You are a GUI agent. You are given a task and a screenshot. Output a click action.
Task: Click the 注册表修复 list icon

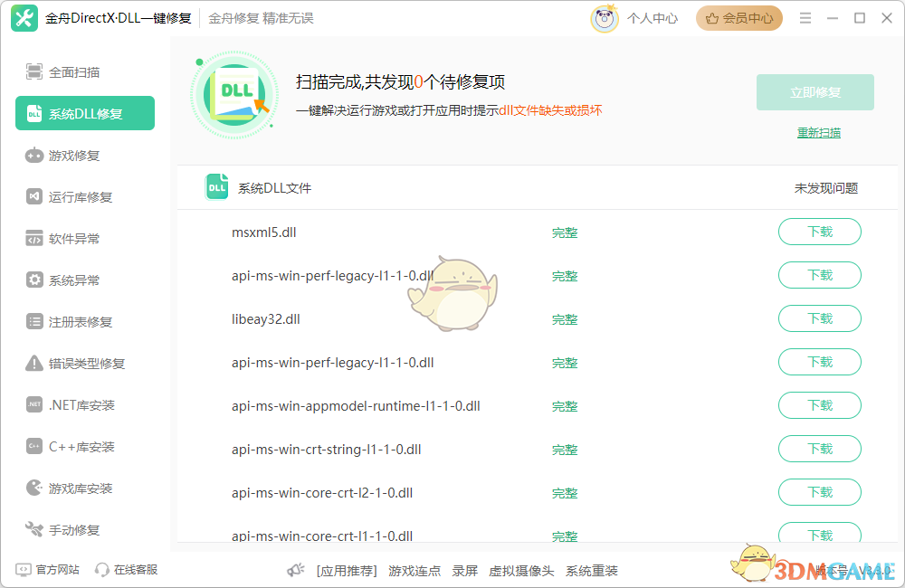tap(34, 321)
